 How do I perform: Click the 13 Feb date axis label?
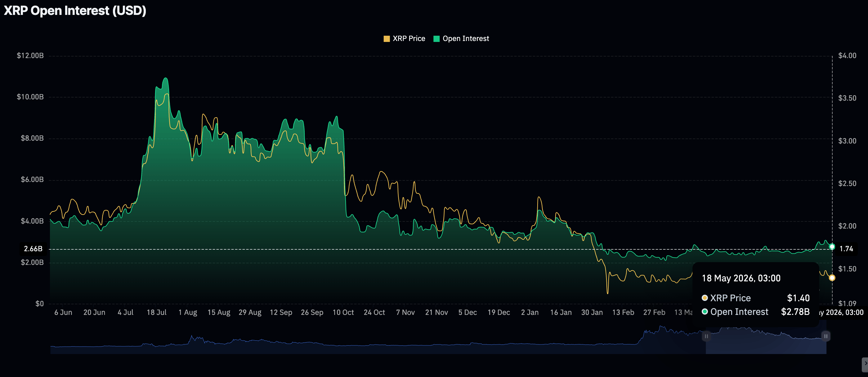(x=623, y=313)
